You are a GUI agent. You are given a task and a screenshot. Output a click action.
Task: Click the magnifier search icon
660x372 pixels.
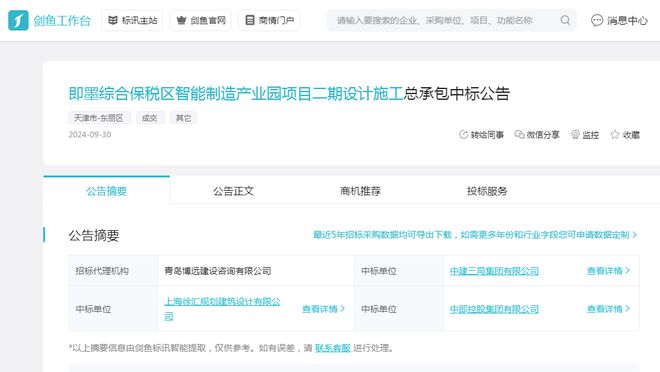565,20
